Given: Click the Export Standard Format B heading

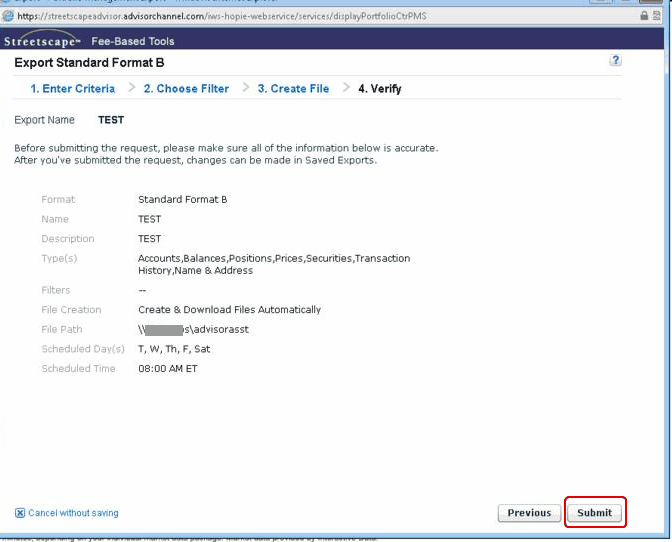Looking at the screenshot, I should (x=89, y=63).
